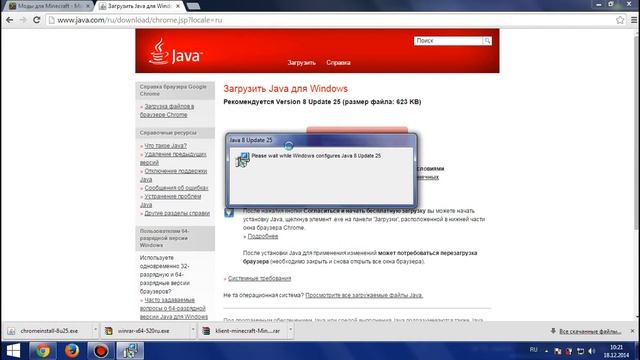
Task: Click 'Загрузить' in Java header menu
Action: [301, 62]
